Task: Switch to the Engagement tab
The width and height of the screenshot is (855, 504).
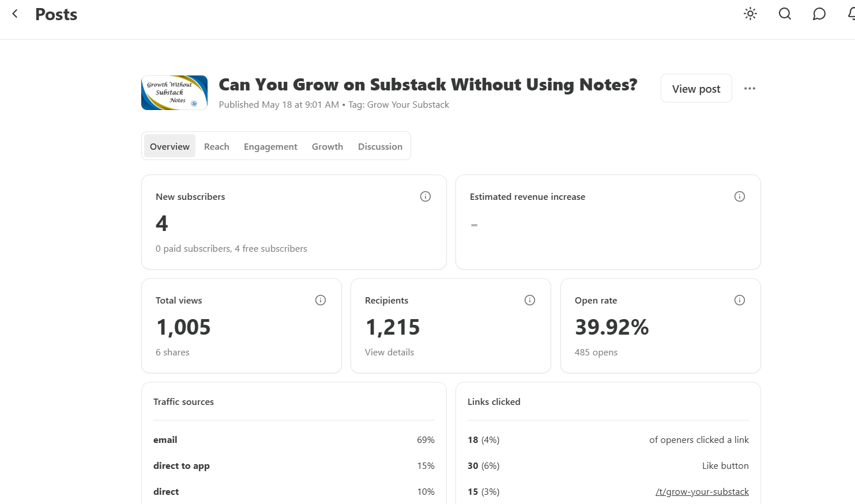Action: click(270, 146)
